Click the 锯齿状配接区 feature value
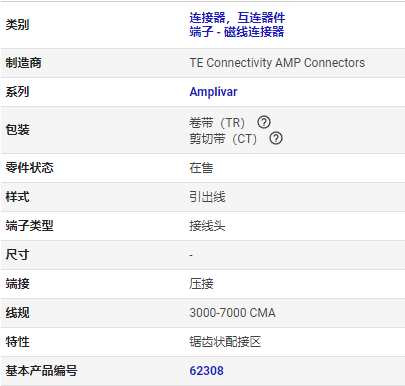 pos(225,342)
